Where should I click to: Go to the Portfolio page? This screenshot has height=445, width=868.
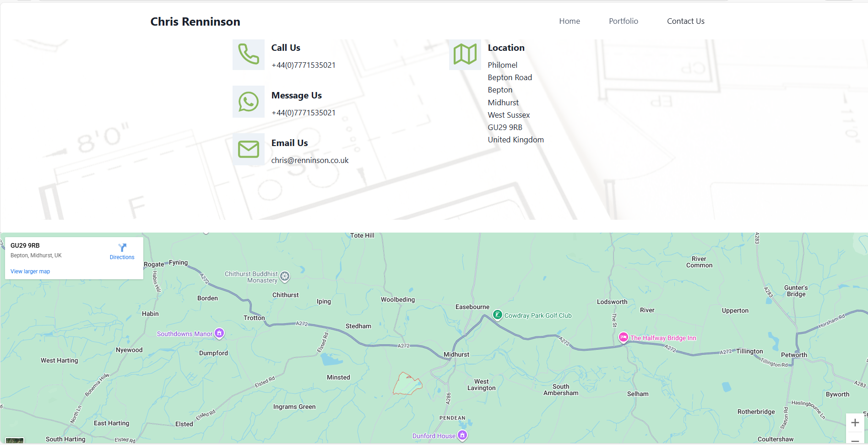tap(623, 21)
